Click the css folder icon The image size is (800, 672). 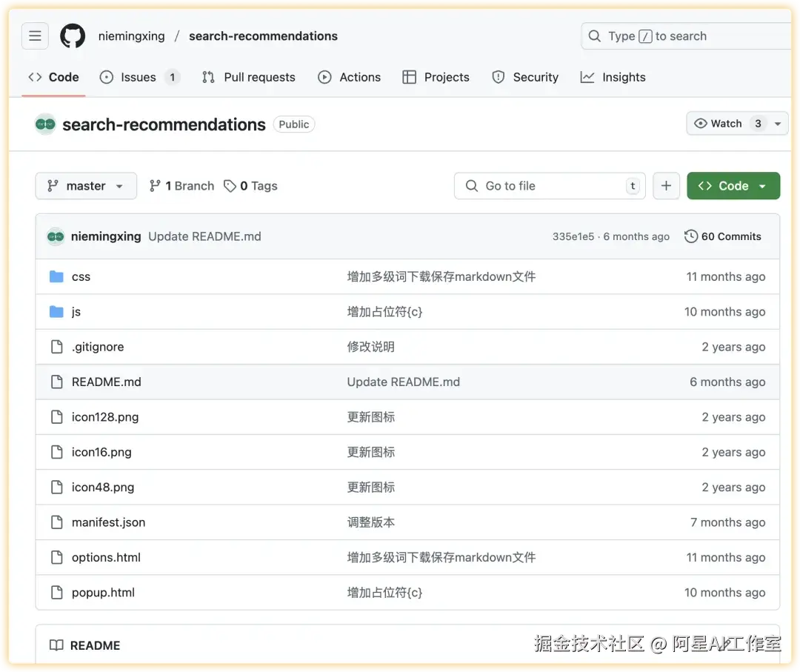tap(56, 276)
